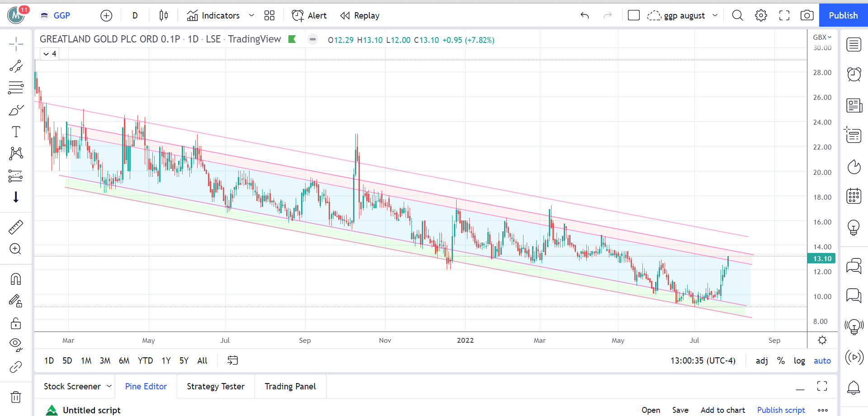Open the Fibonacci and Gann tools
Screen dimensions: 868x416
16,88
